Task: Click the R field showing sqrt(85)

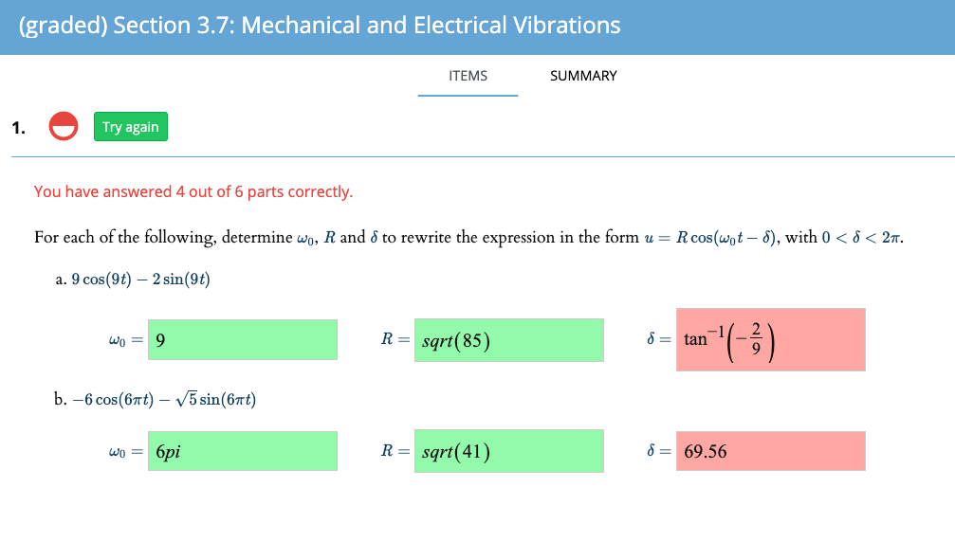Action: click(508, 339)
